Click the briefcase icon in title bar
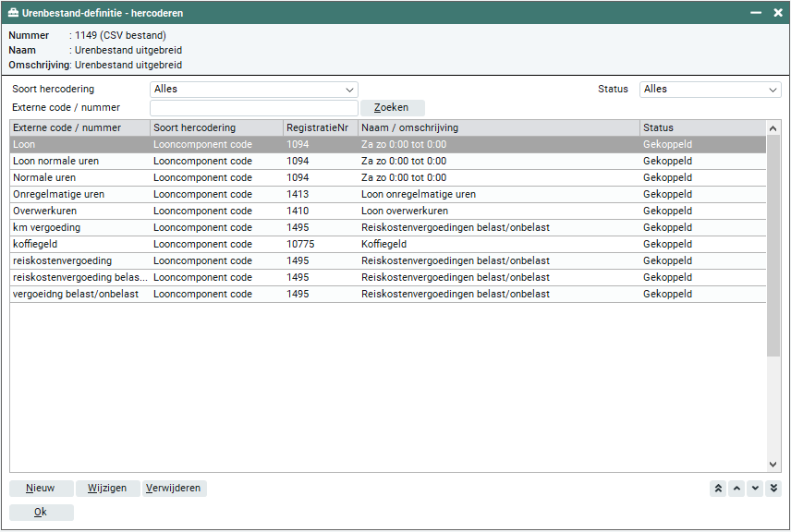The image size is (791, 532). (x=13, y=13)
